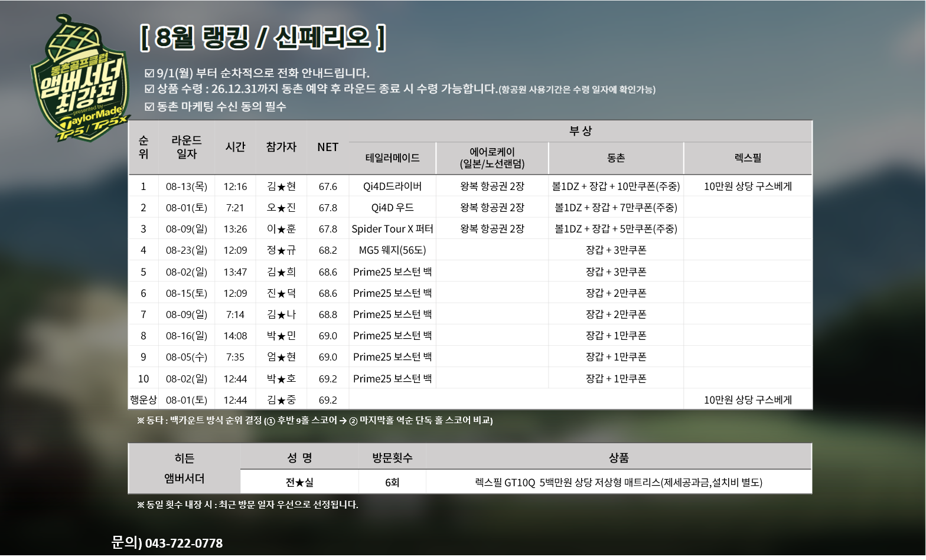Click the phone number 043-722-0778

[x=184, y=543]
